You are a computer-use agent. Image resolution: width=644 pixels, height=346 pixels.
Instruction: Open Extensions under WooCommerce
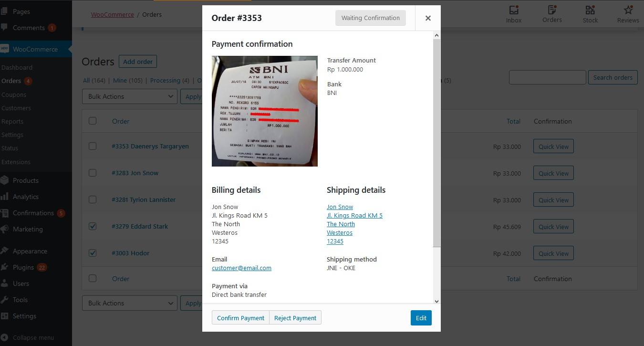click(16, 162)
